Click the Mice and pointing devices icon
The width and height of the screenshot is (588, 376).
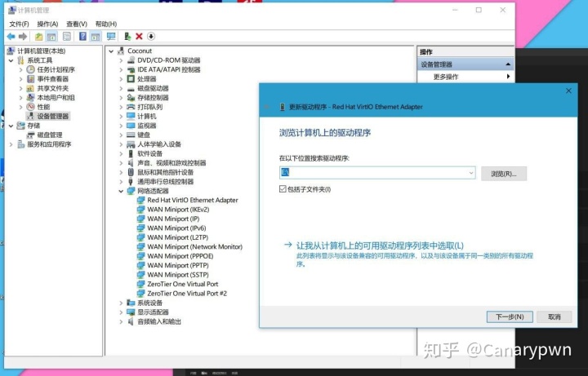point(131,172)
